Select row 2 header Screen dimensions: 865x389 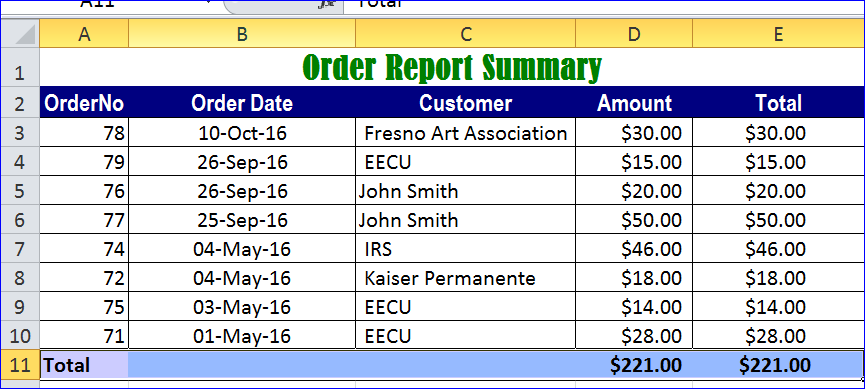(x=20, y=103)
